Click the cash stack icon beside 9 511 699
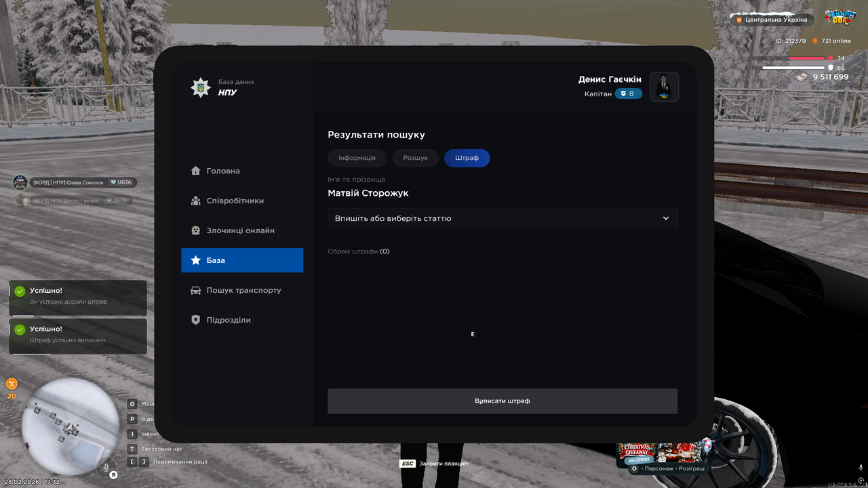Screen dimensions: 868x488 tap(802, 77)
